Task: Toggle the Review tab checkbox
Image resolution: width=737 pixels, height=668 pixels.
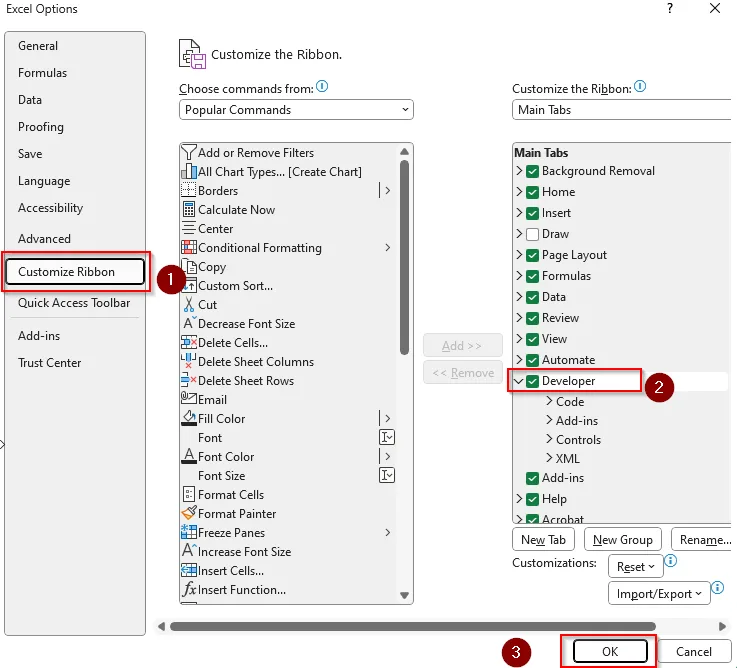Action: click(x=532, y=318)
